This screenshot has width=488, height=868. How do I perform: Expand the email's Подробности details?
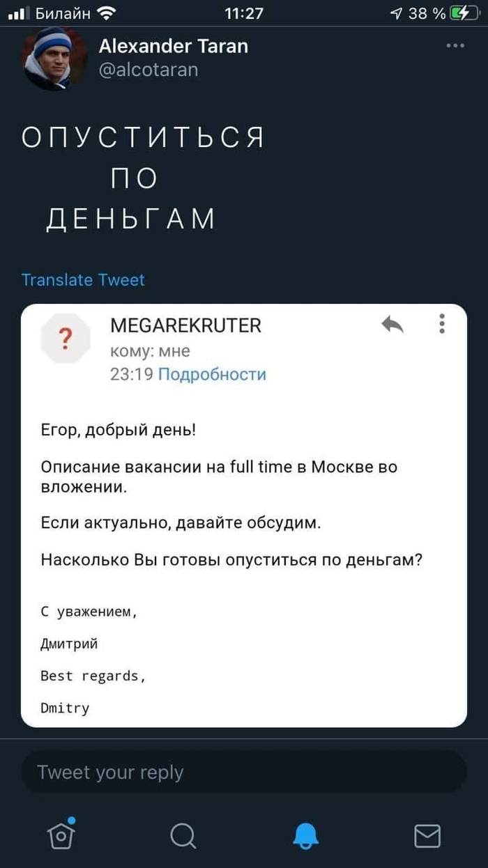click(x=212, y=375)
